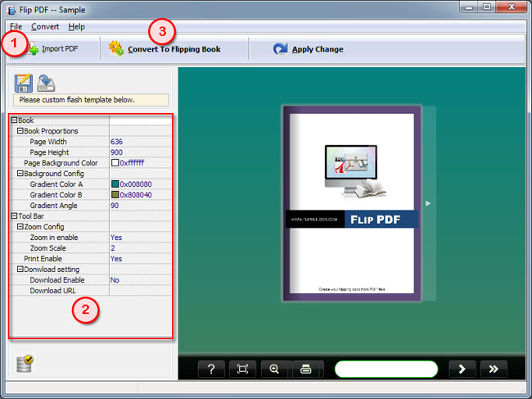Click the database checkmark icon at bottom left
The height and width of the screenshot is (399, 532).
click(25, 364)
